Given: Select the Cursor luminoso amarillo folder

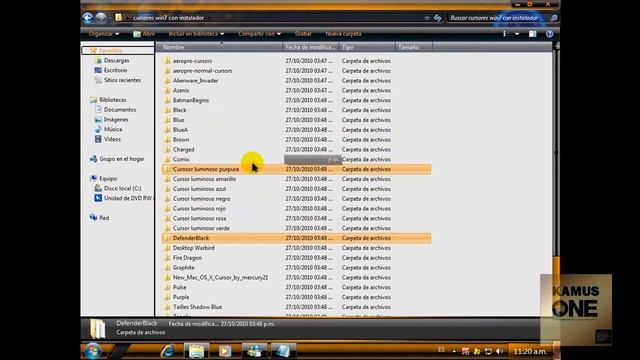Looking at the screenshot, I should [204, 179].
